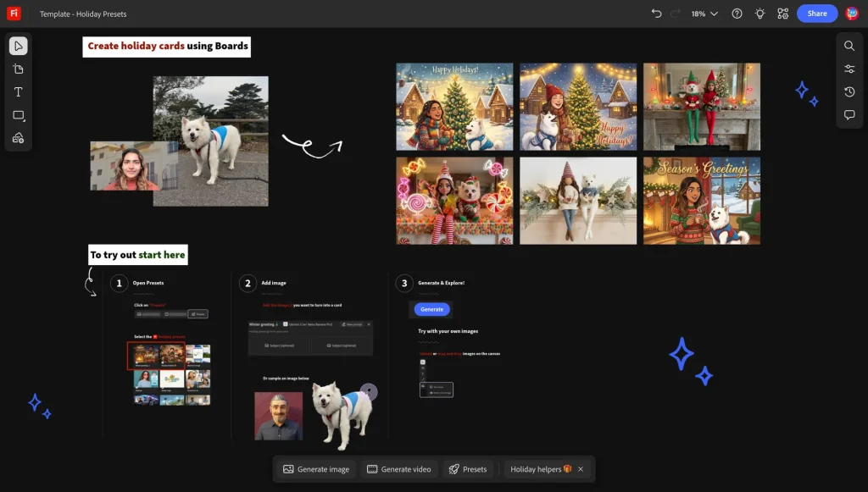Open version History in the right sidebar
Screen dimensions: 868x492
coord(849,91)
